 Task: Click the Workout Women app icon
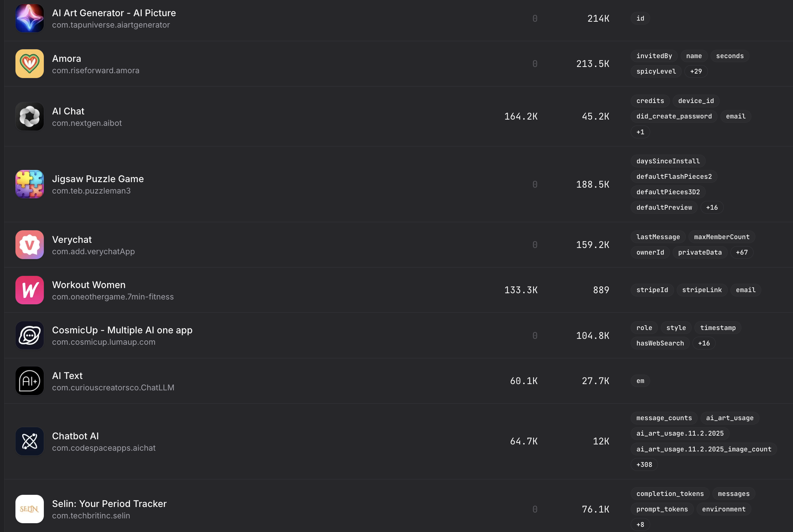point(29,290)
